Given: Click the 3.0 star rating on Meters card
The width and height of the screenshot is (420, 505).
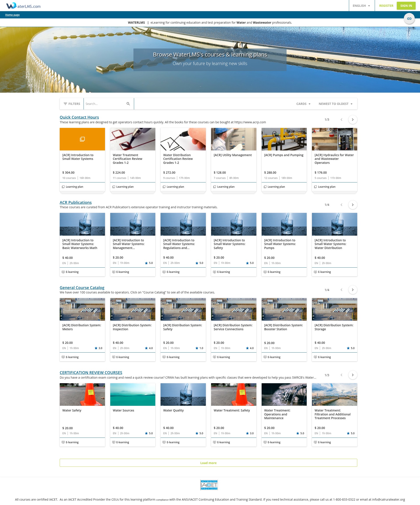Looking at the screenshot, I should [x=98, y=348].
